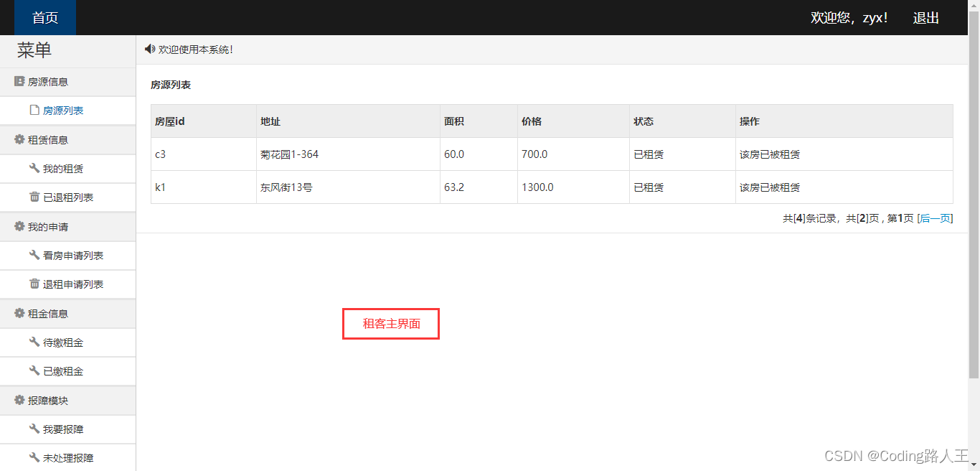Click the trash icon beside 退租申请列表
The image size is (980, 471).
pos(34,284)
